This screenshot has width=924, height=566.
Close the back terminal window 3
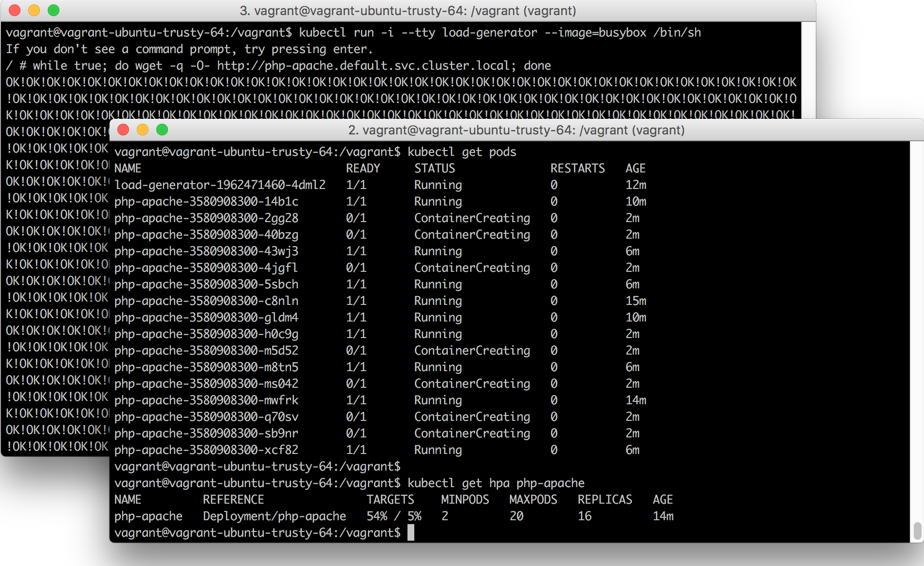pos(15,10)
